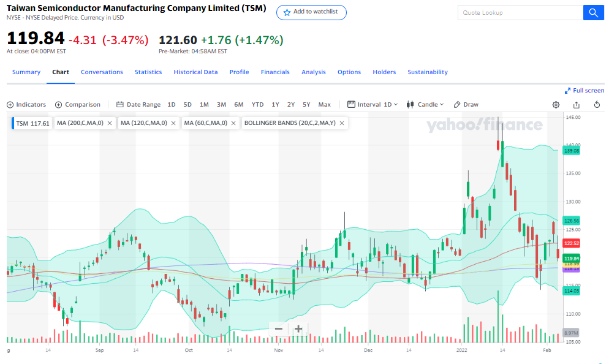609x364 pixels.
Task: Click the 8.97M volume tag
Action: 572,333
